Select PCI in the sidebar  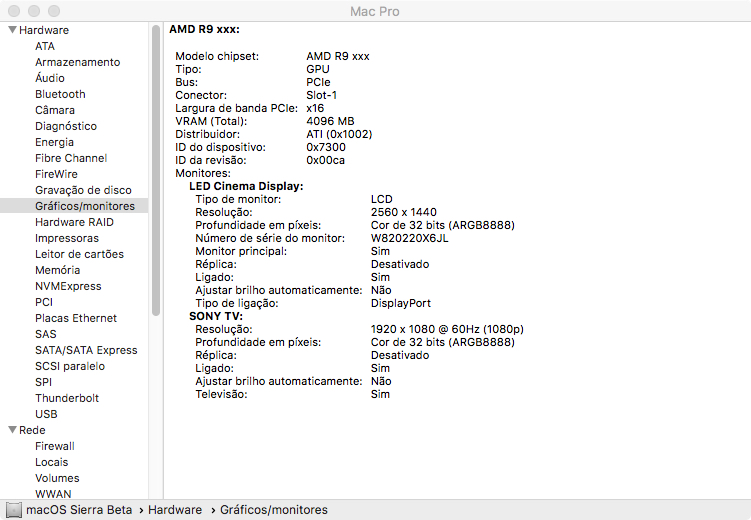[x=44, y=302]
